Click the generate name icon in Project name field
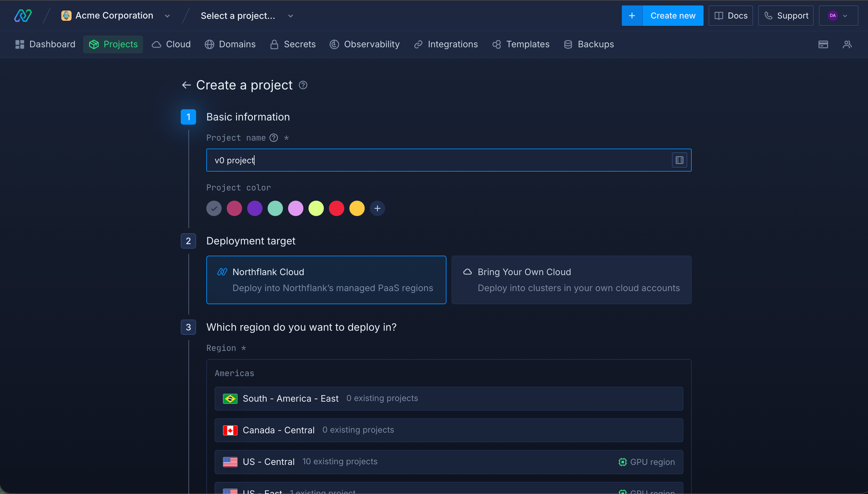This screenshot has height=494, width=868. (679, 160)
